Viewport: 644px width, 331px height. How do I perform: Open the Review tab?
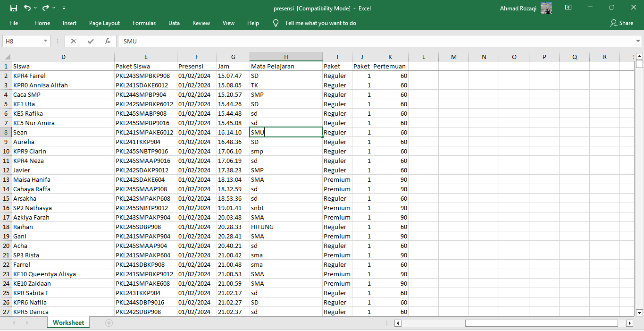201,23
